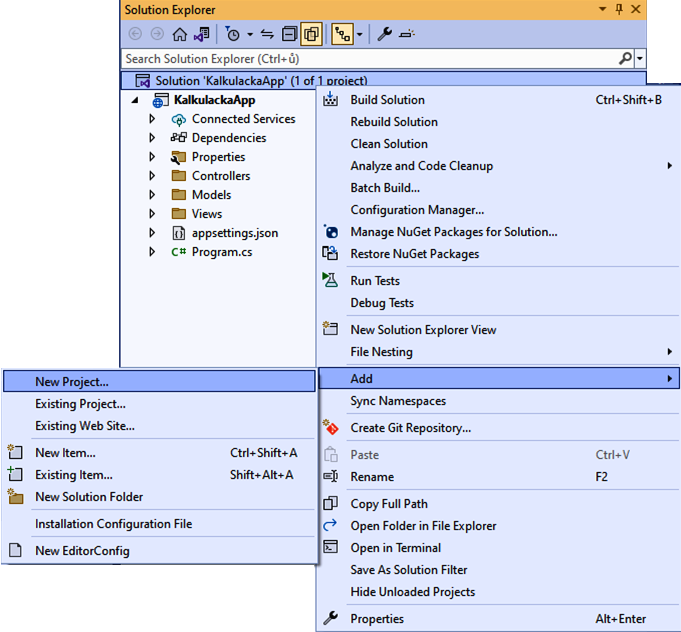Click Run Tests flask icon
The height and width of the screenshot is (632, 681).
(x=330, y=280)
